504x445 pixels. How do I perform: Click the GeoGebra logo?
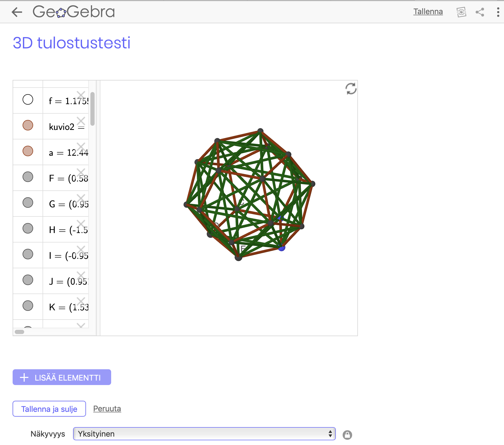(74, 12)
